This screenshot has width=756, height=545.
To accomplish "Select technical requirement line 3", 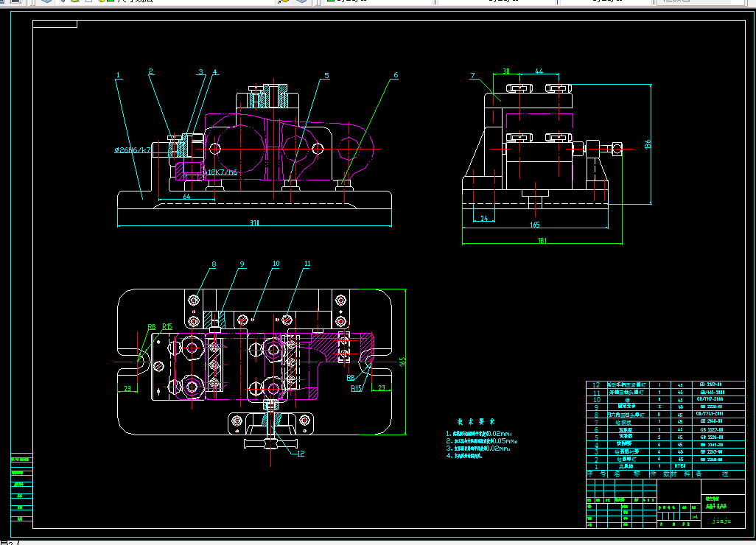I will (477, 448).
